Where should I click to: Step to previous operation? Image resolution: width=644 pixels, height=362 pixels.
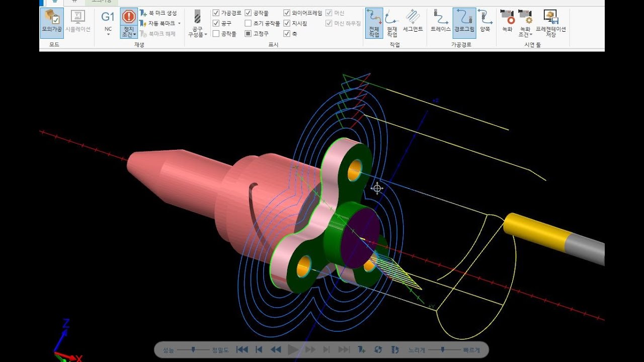pyautogui.click(x=259, y=349)
